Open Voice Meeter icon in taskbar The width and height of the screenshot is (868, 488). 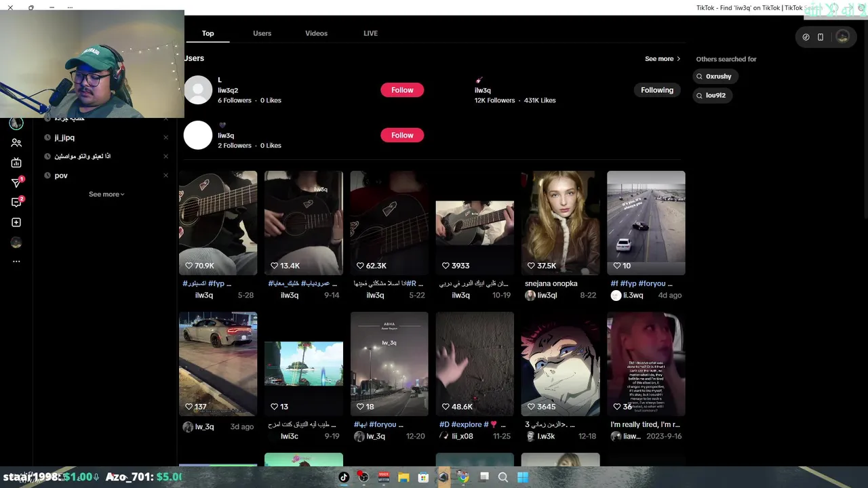click(384, 477)
